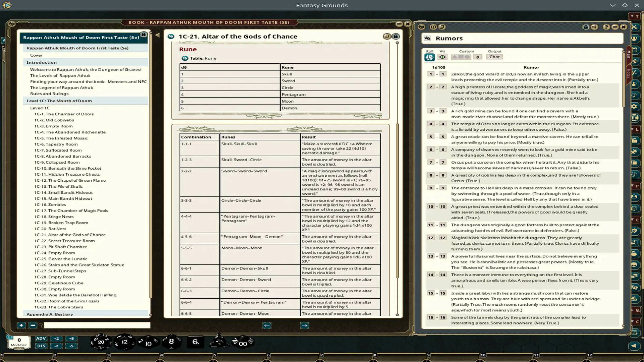Collapse the Level 1C: The Mouth of Doom section
The width and height of the screenshot is (644, 362).
[59, 101]
